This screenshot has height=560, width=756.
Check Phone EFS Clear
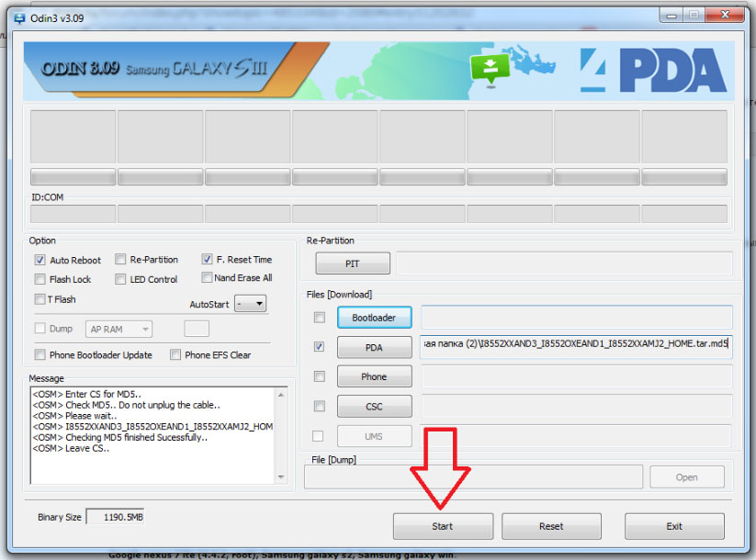pos(175,355)
